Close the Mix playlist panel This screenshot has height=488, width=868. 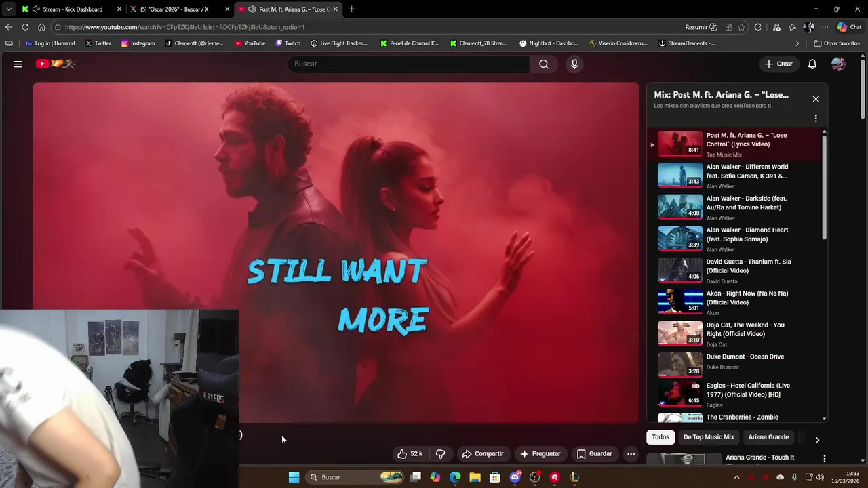pyautogui.click(x=816, y=99)
